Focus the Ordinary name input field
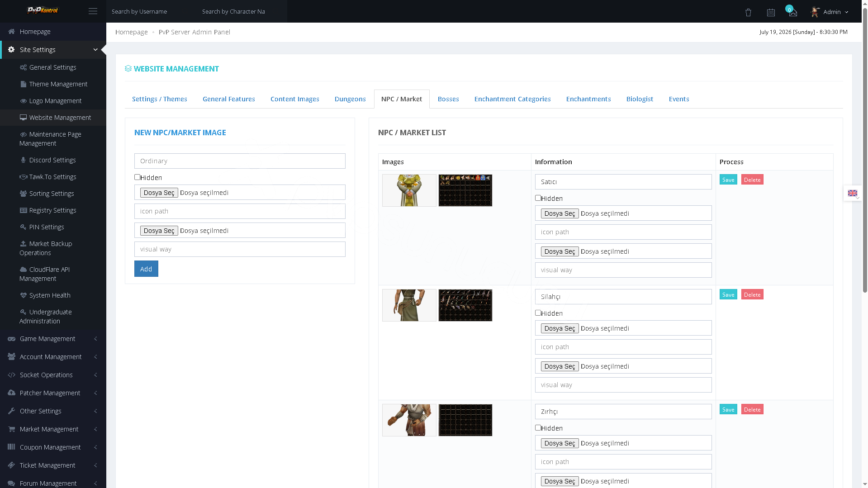This screenshot has width=868, height=488. pyautogui.click(x=240, y=161)
